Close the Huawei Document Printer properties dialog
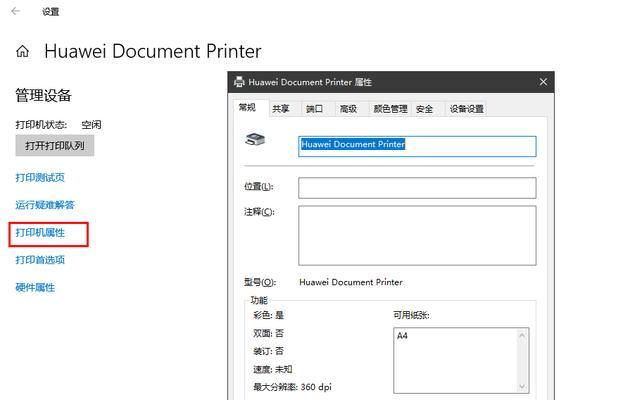 click(x=543, y=82)
